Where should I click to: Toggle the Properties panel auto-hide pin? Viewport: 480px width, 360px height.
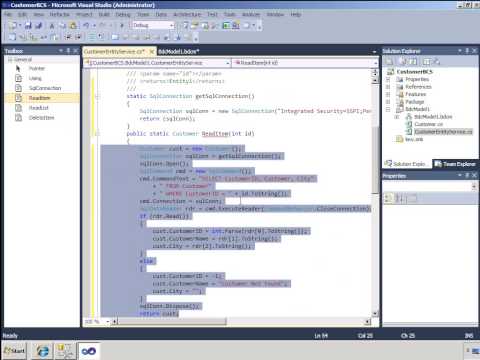coord(467,175)
